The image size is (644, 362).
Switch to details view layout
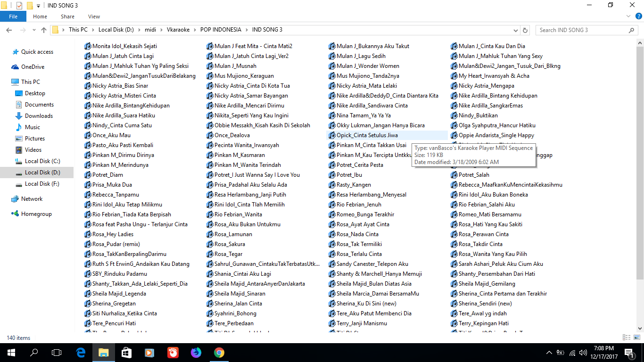point(627,337)
